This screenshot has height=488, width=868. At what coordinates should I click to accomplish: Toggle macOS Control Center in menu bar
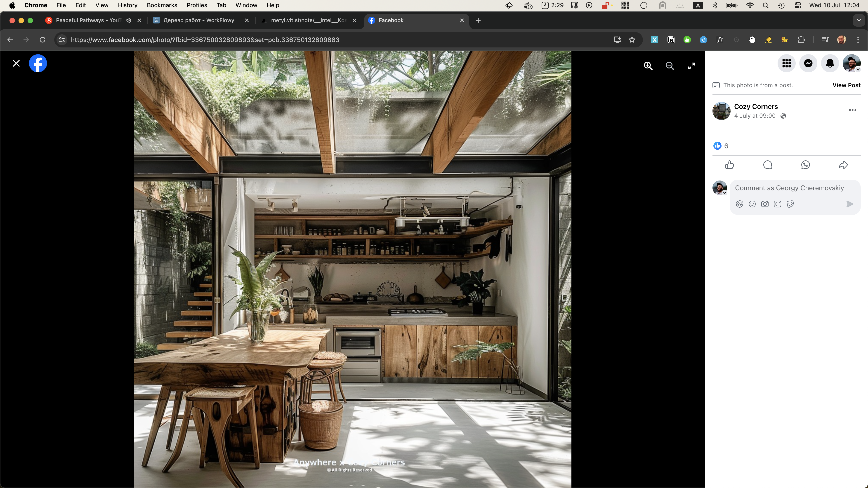797,5
